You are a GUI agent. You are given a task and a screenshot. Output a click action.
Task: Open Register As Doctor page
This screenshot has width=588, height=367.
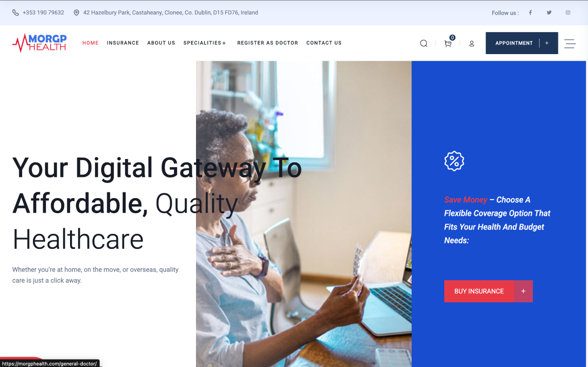tap(267, 43)
